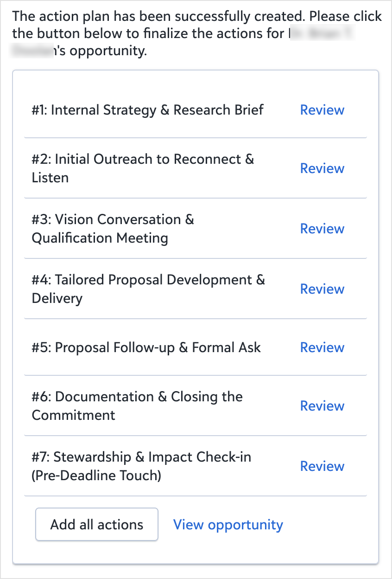The height and width of the screenshot is (579, 392).
Task: Open Review for Initial Outreach to Reconnect
Action: (322, 168)
